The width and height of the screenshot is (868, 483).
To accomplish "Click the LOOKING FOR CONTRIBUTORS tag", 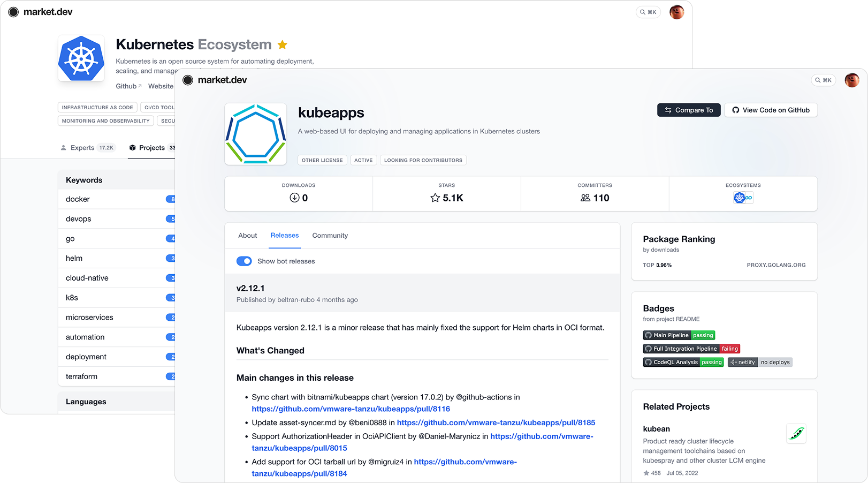I will point(423,160).
